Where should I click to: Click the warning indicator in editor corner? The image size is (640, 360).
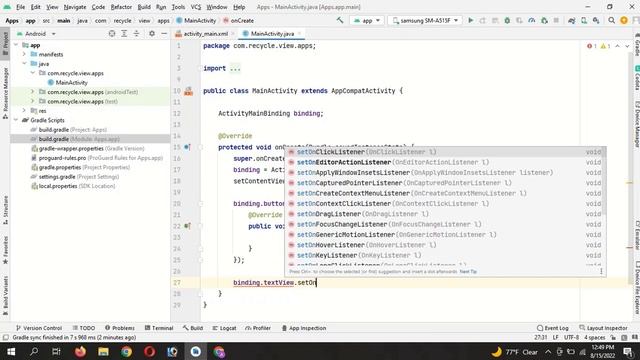point(605,46)
